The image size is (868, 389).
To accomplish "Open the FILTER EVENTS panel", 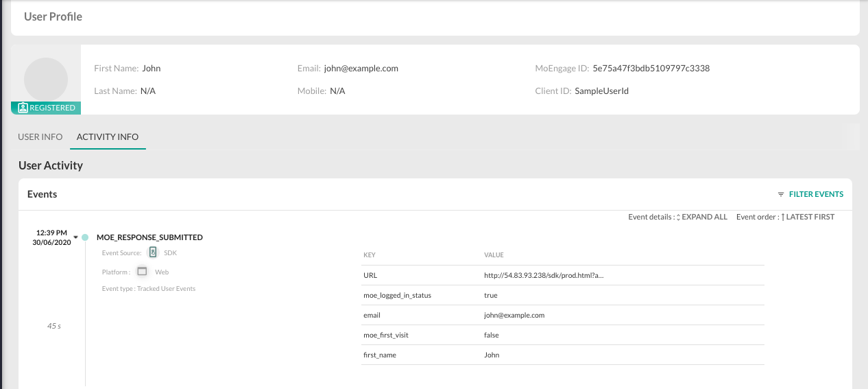I will pos(816,194).
